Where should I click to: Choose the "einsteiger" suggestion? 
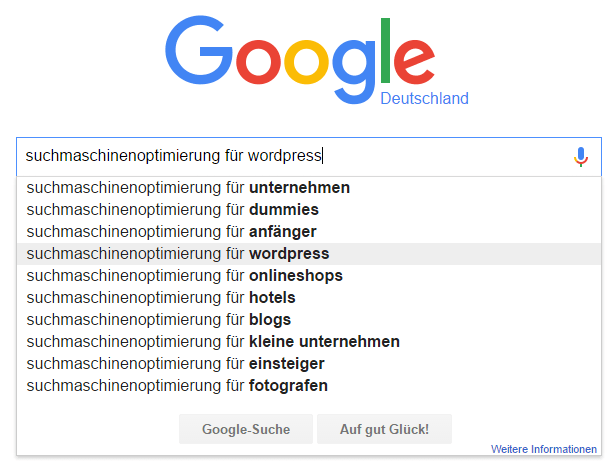pyautogui.click(x=309, y=364)
